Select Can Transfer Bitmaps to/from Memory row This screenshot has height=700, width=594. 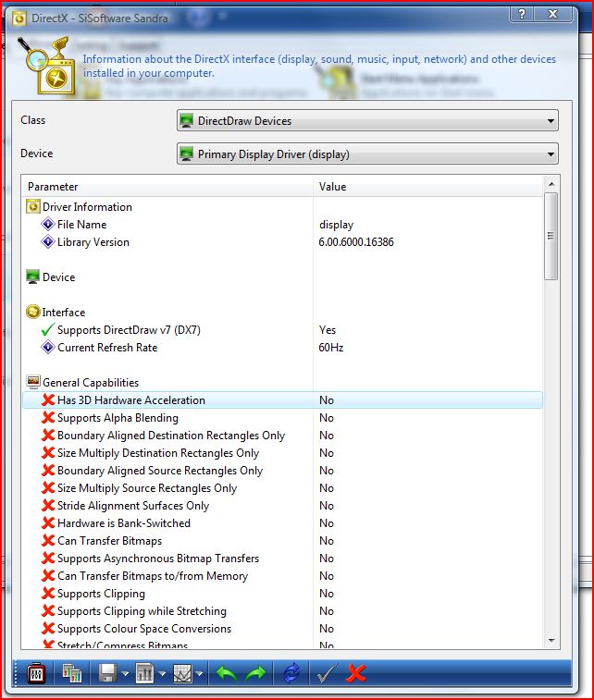pos(283,576)
